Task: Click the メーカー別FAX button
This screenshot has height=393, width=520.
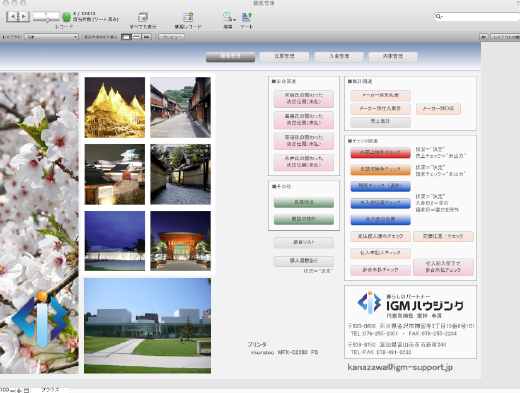Action: click(438, 109)
